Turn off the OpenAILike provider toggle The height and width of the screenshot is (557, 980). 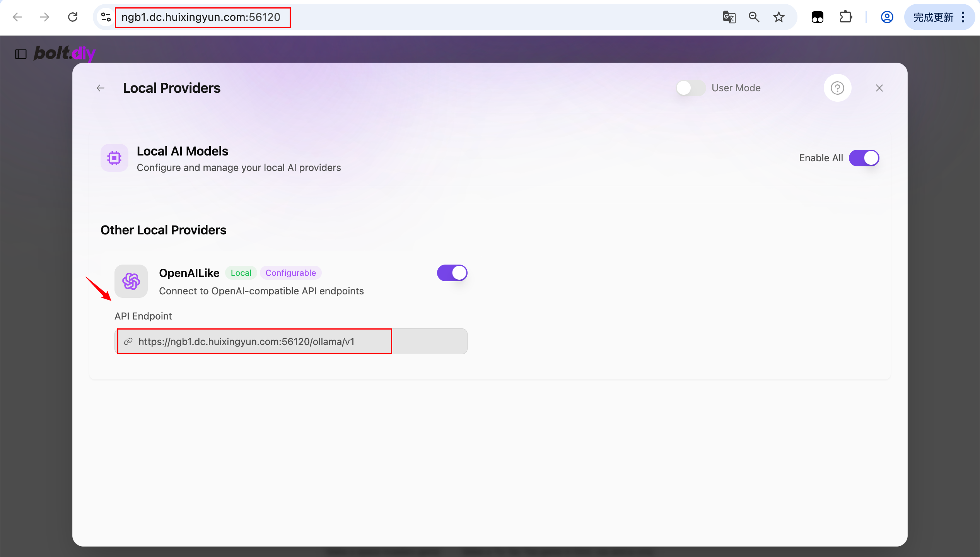click(452, 273)
